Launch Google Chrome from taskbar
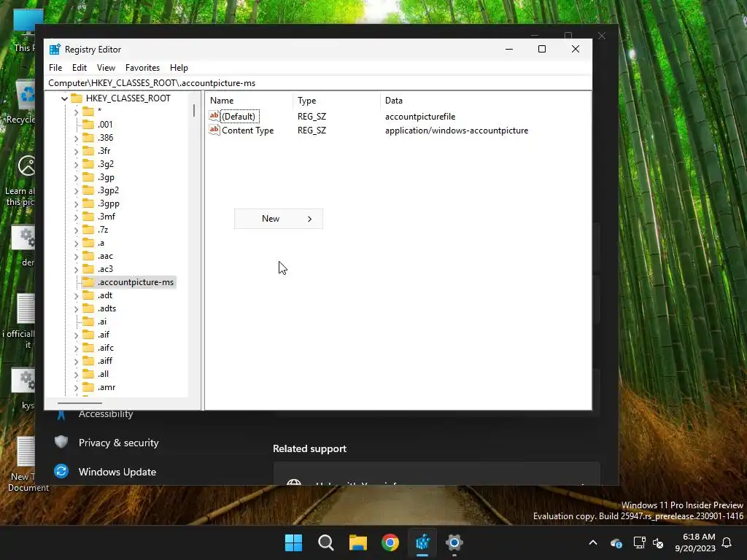 click(390, 542)
